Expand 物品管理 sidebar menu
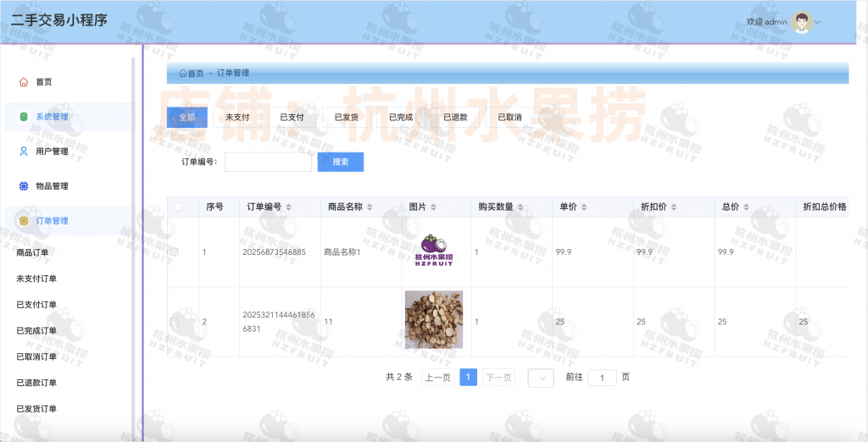Viewport: 868px width, 442px height. (70, 186)
